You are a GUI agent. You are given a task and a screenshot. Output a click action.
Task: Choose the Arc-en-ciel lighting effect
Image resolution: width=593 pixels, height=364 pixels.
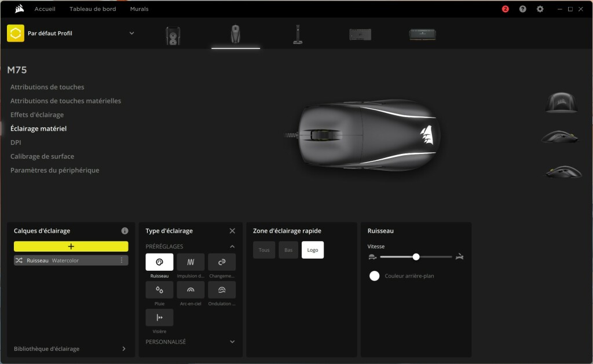[190, 289]
